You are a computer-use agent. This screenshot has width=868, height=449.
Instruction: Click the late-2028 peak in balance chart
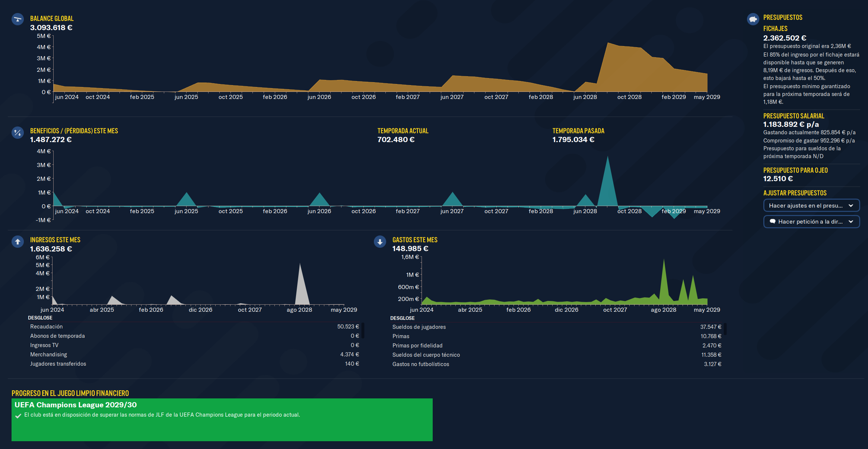click(608, 43)
